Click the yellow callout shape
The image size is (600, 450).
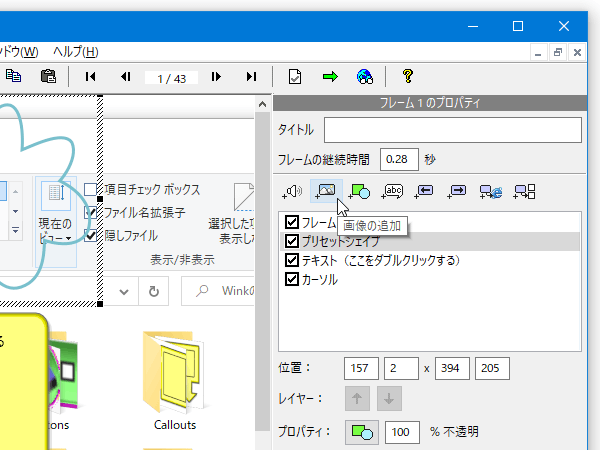point(23,383)
